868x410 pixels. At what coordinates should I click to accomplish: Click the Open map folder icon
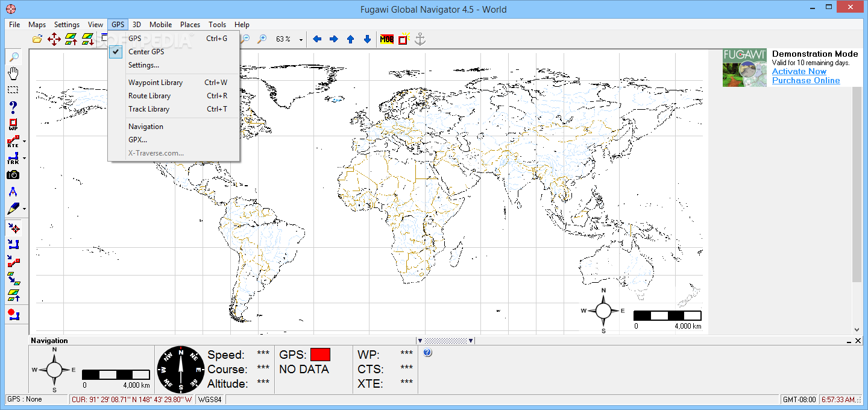click(37, 39)
